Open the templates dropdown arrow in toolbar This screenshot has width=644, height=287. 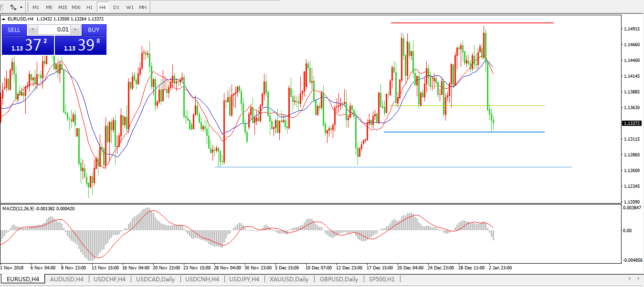[x=21, y=8]
